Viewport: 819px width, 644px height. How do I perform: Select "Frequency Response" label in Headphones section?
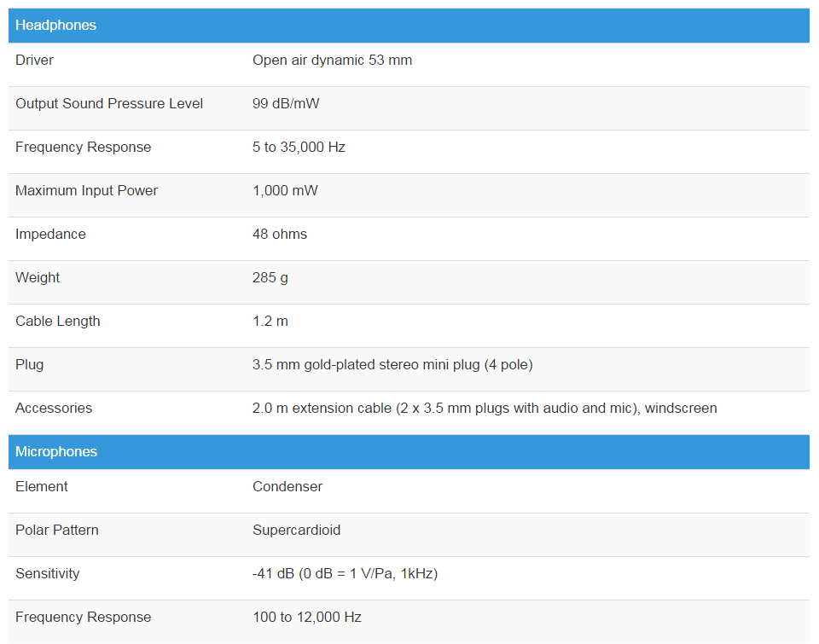tap(83, 147)
